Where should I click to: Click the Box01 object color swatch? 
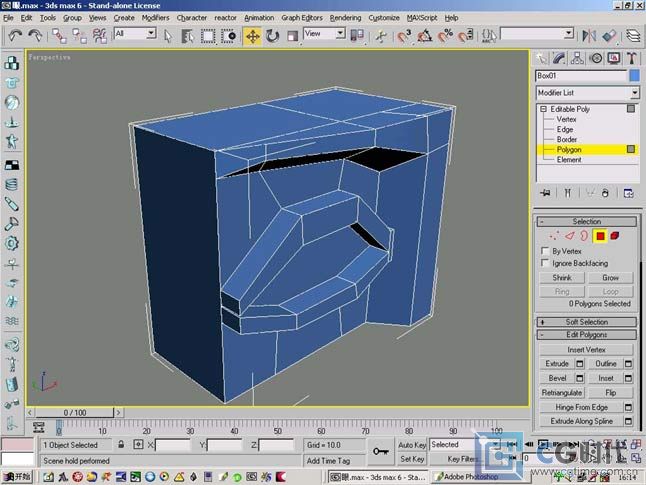(633, 76)
